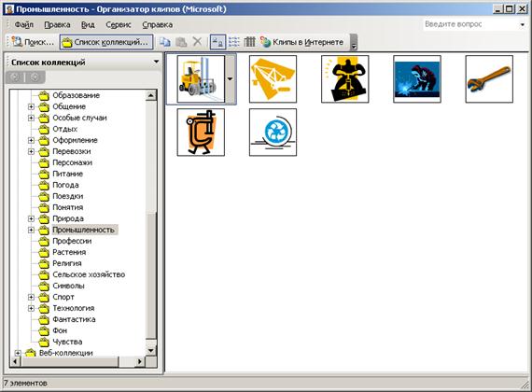Select the Сельское хозяйство collection
This screenshot has height=392, width=532.
pos(89,274)
